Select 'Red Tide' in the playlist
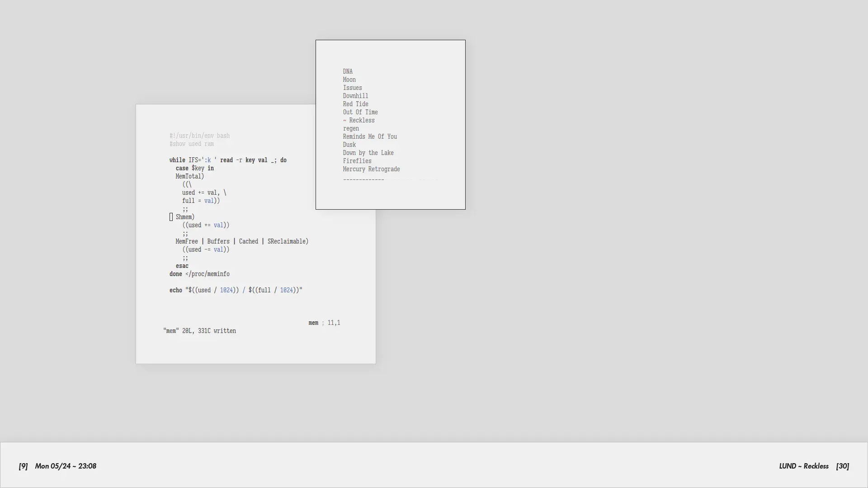The width and height of the screenshot is (868, 488). click(x=355, y=104)
